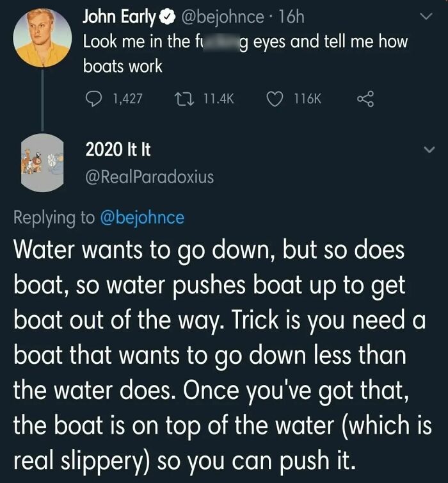Screen dimensions: 448x483
Task: Open the 2020 It It profile avatar
Action: tap(42, 163)
